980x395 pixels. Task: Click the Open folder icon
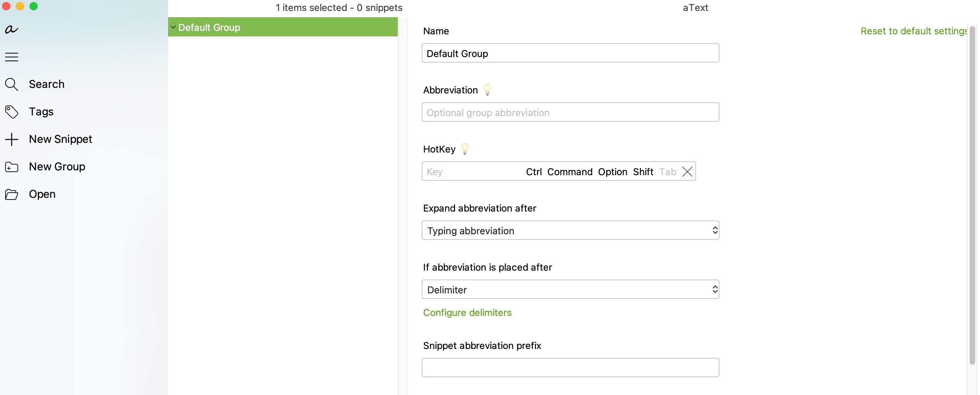coord(11,194)
